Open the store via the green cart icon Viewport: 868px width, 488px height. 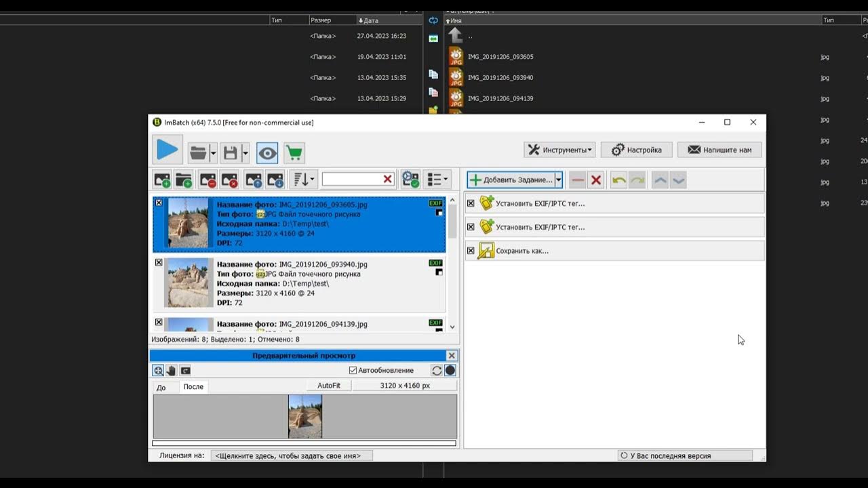tap(294, 153)
